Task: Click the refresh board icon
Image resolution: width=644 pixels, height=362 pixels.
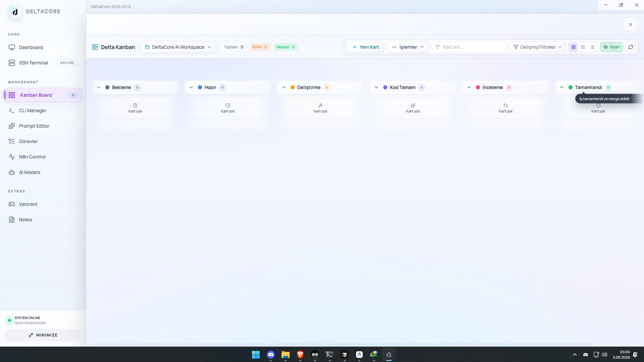Action: coord(631,47)
